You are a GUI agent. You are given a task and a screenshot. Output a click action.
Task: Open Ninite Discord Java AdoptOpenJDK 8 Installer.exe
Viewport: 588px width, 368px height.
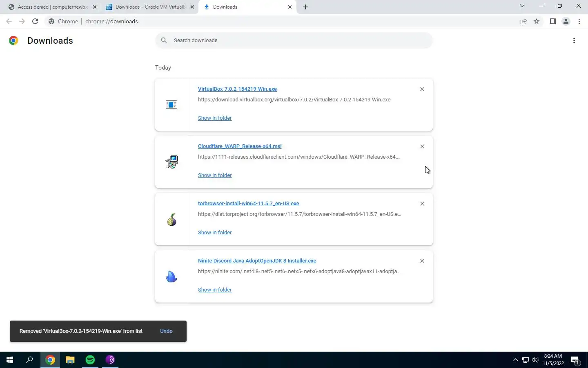(x=257, y=261)
